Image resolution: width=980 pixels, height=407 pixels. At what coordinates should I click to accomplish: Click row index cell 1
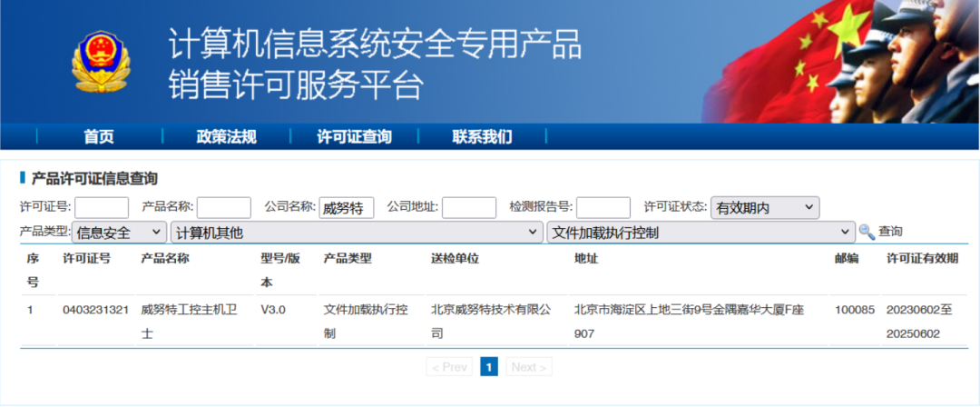click(30, 310)
